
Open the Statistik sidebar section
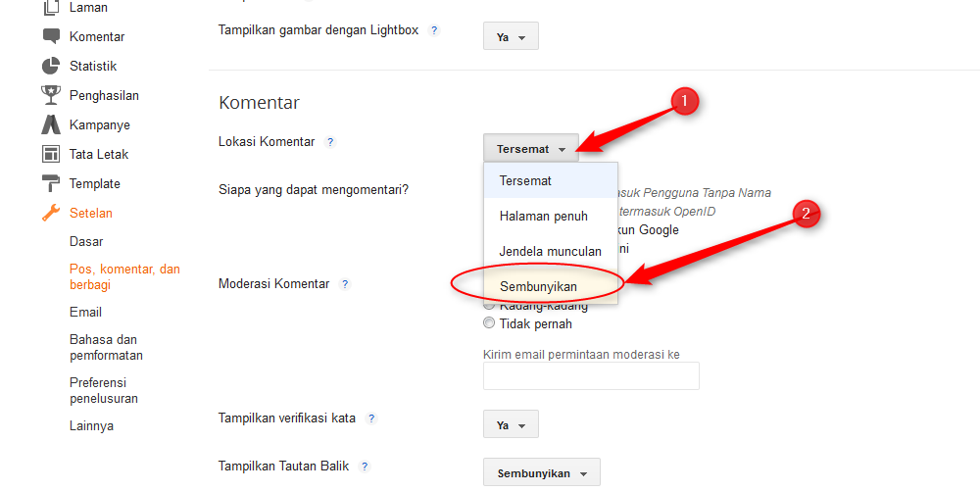point(93,66)
